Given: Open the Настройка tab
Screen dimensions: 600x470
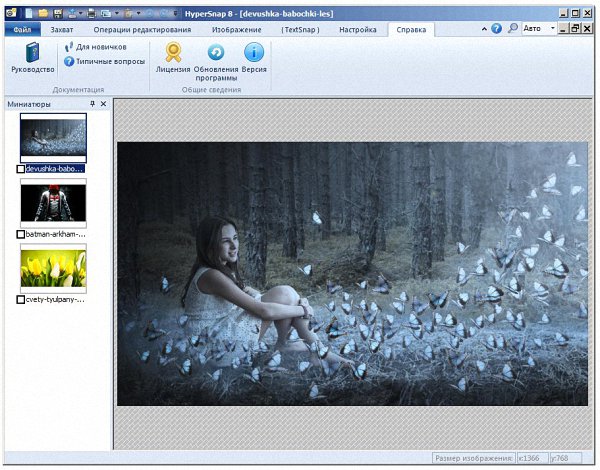Looking at the screenshot, I should point(357,30).
